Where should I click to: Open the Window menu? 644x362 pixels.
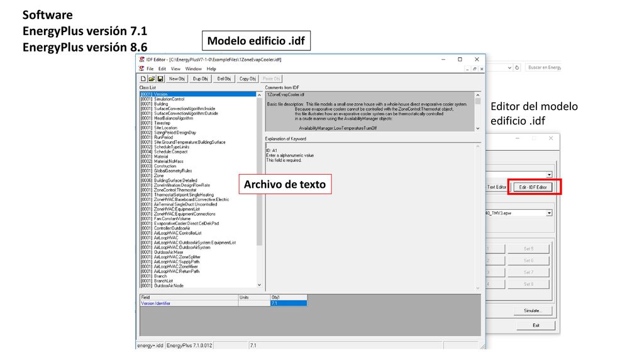pyautogui.click(x=194, y=69)
